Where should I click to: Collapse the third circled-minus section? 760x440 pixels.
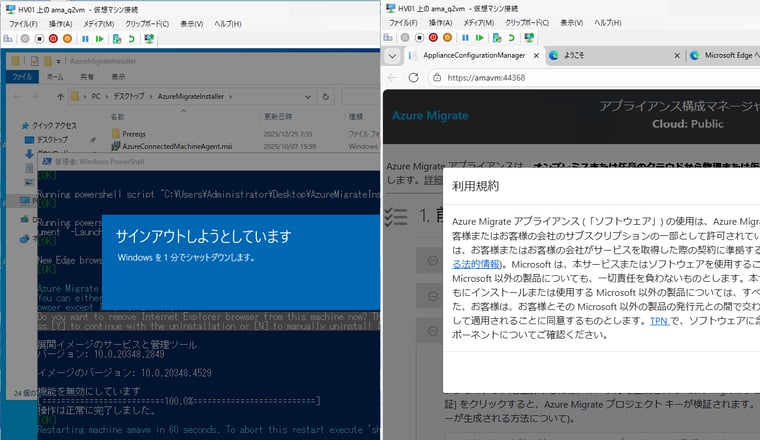point(433,331)
